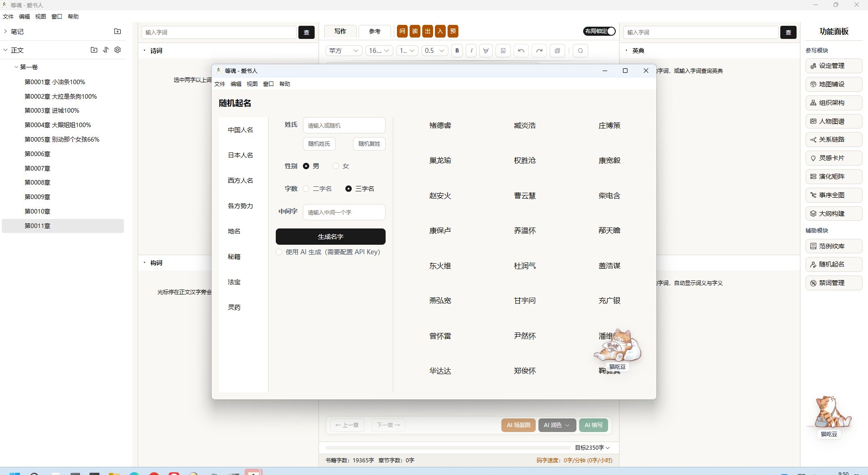Toggle the 布局锁定 layout lock switch
868x475 pixels.
pyautogui.click(x=599, y=31)
